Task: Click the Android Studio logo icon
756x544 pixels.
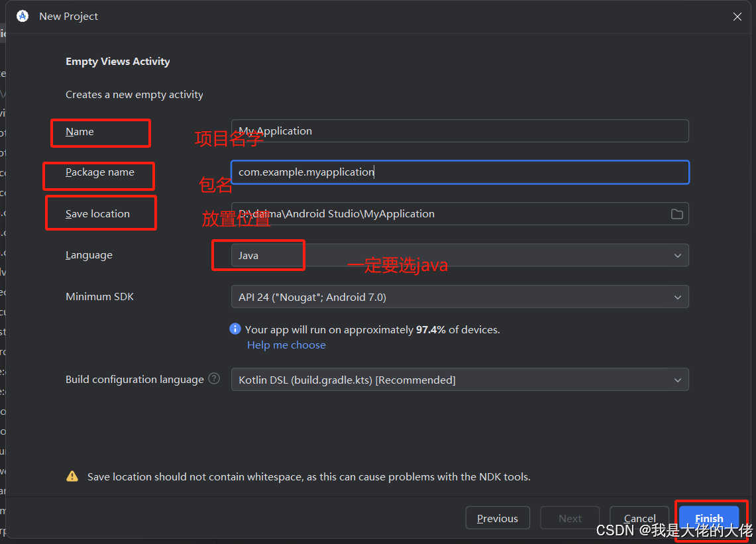Action: [x=23, y=17]
